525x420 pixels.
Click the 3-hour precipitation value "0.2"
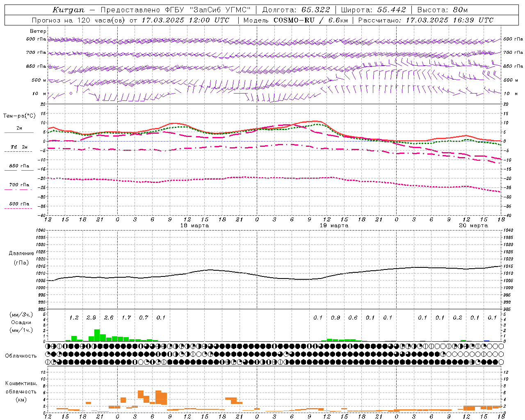point(457,317)
